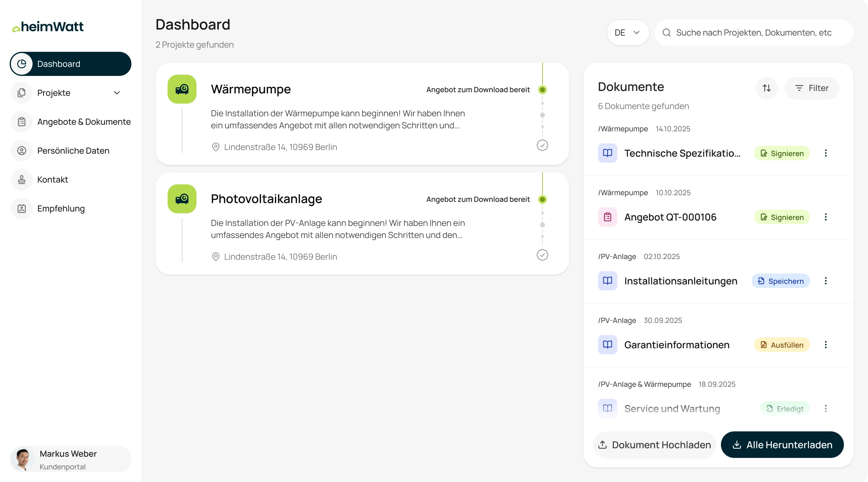Open the Dashboard menu item

[x=71, y=64]
